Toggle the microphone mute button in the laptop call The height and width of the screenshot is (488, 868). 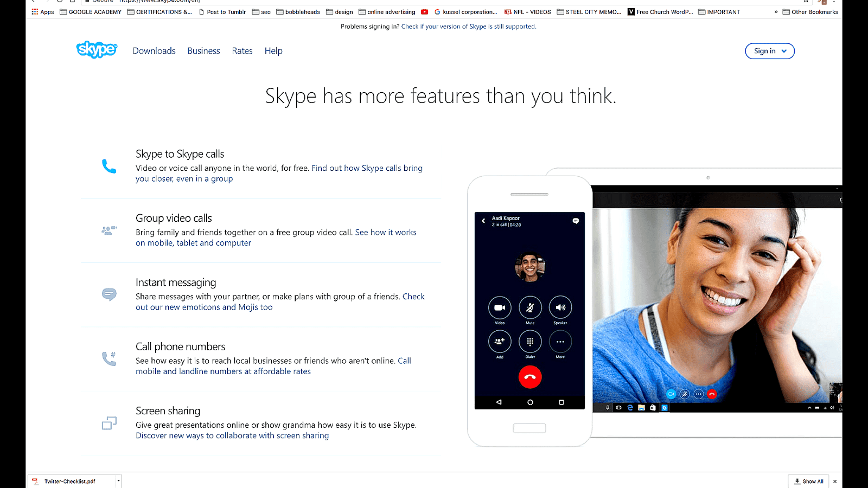685,394
